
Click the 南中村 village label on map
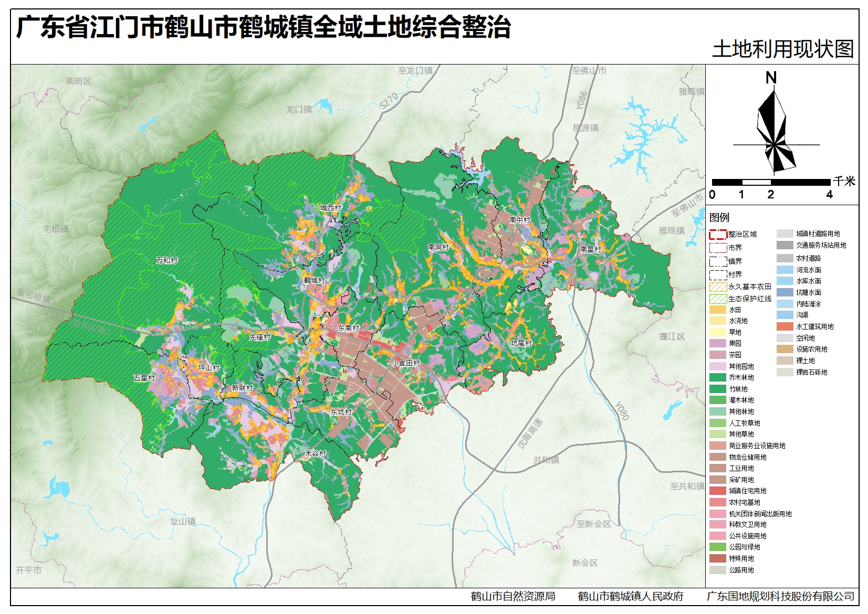519,220
